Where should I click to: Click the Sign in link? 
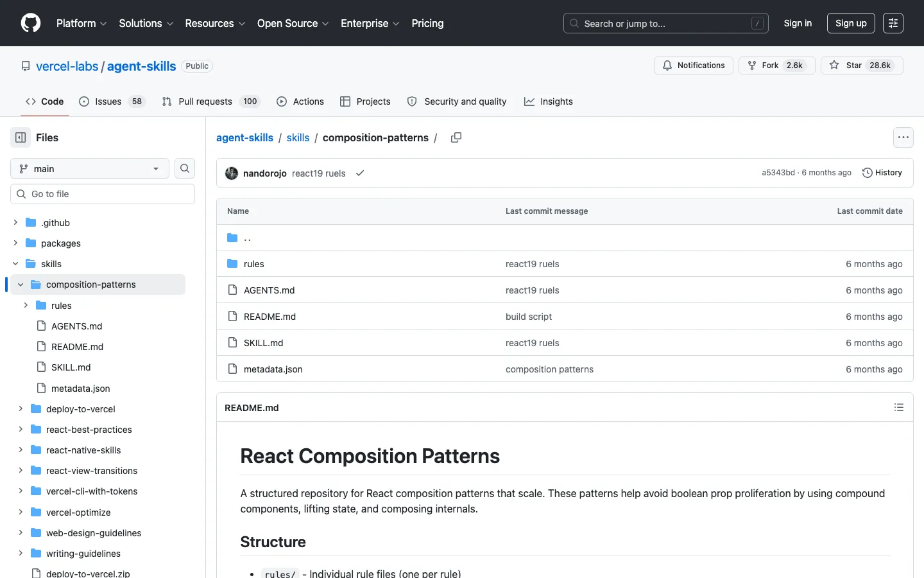798,23
